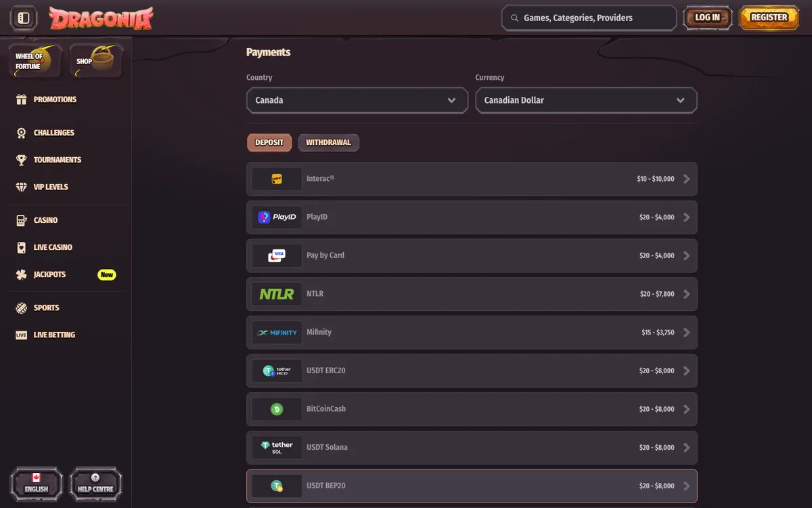The width and height of the screenshot is (812, 508).
Task: Open Jackpots menu label
Action: click(49, 274)
